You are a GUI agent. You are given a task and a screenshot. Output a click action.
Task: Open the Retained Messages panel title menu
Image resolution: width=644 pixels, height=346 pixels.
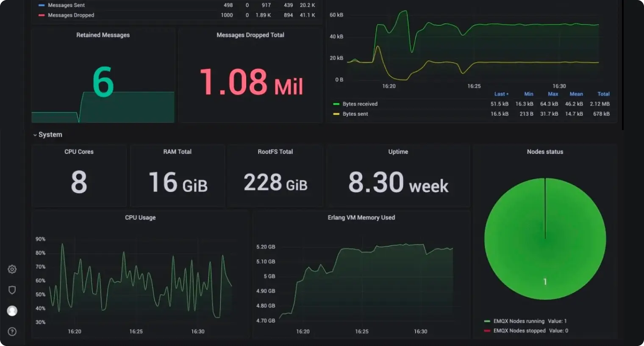pos(103,35)
